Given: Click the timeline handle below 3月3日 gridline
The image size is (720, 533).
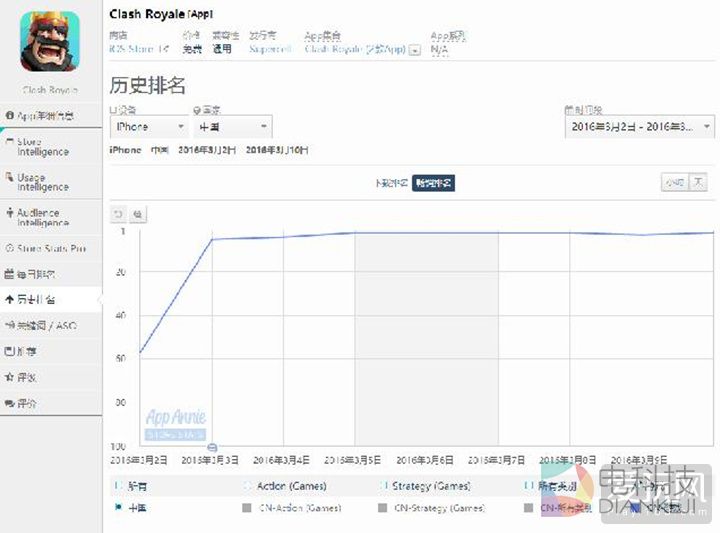Looking at the screenshot, I should (x=212, y=447).
